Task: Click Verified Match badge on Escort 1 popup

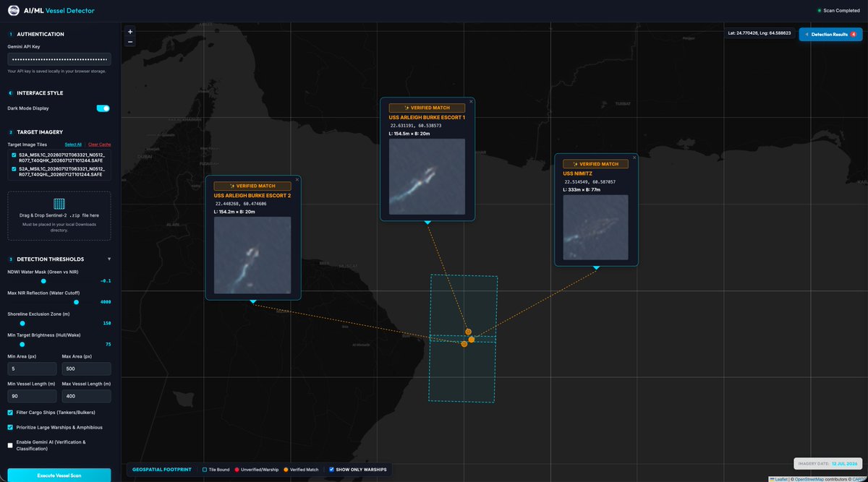Action: [x=427, y=108]
